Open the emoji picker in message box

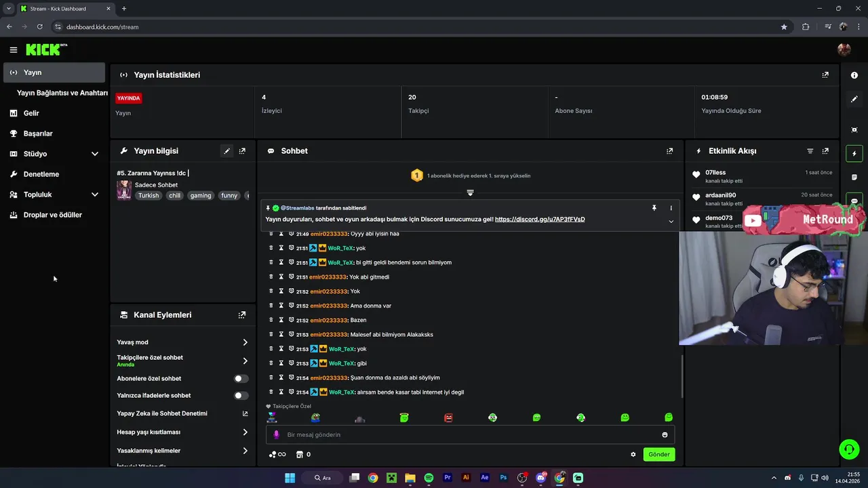[665, 435]
